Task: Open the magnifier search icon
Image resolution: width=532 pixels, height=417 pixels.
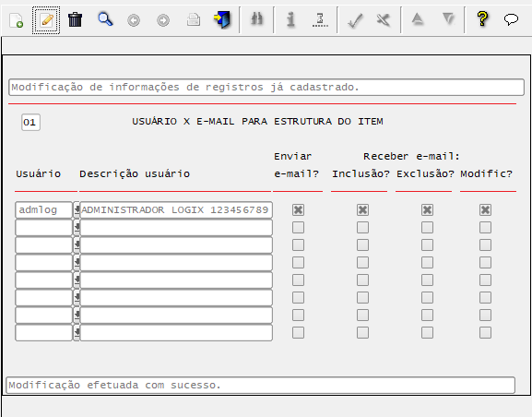Action: point(105,19)
